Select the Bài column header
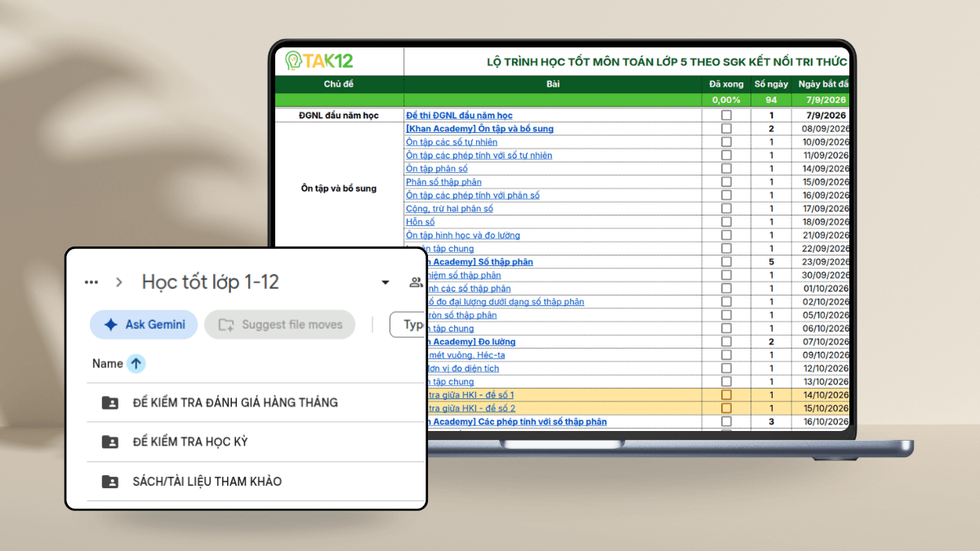This screenshot has width=980, height=551. pyautogui.click(x=553, y=84)
